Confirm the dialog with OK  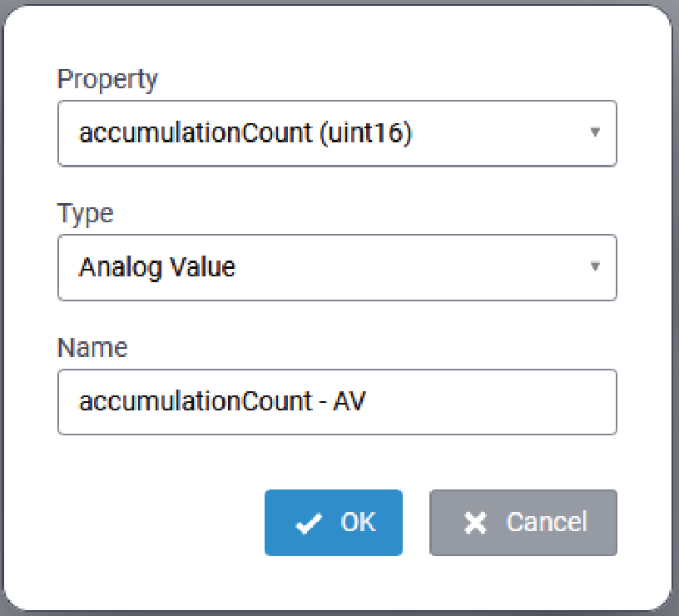(334, 523)
